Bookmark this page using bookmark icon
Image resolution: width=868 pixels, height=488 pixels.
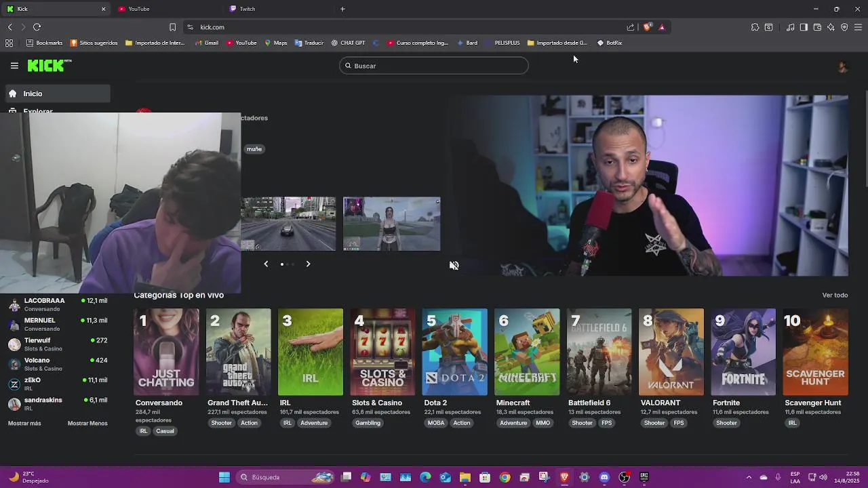pyautogui.click(x=172, y=27)
